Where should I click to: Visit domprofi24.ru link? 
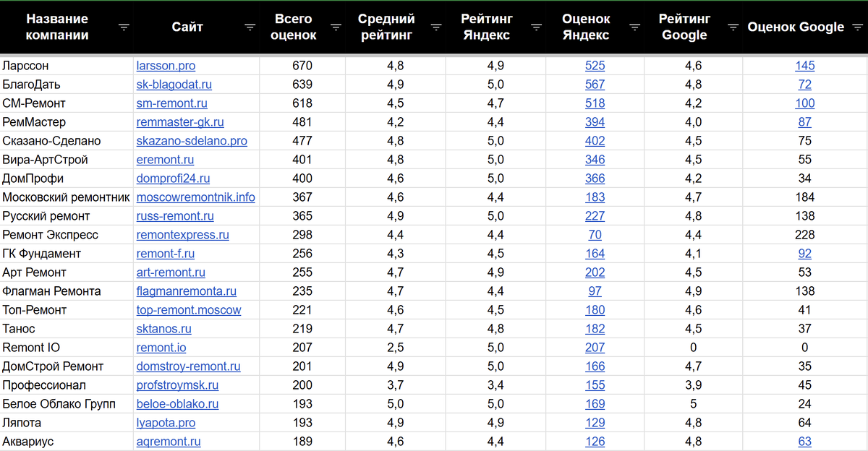173,179
